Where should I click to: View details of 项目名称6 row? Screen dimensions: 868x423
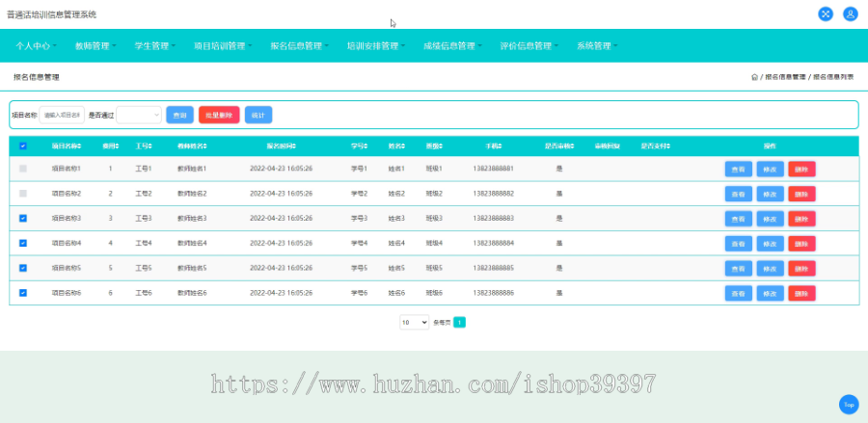739,294
